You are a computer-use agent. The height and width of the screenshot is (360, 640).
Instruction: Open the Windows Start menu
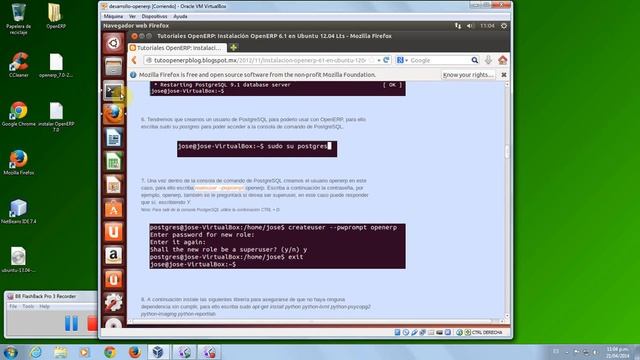pyautogui.click(x=10, y=352)
